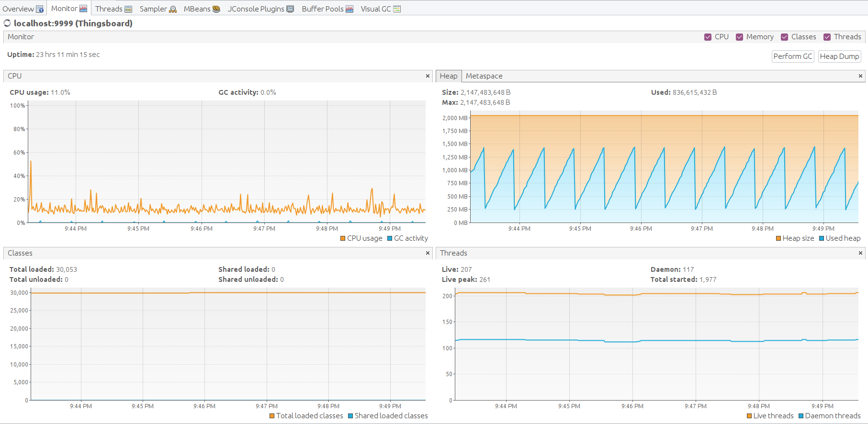Select the Heap tab
Viewport: 868px width, 424px height.
coord(449,76)
